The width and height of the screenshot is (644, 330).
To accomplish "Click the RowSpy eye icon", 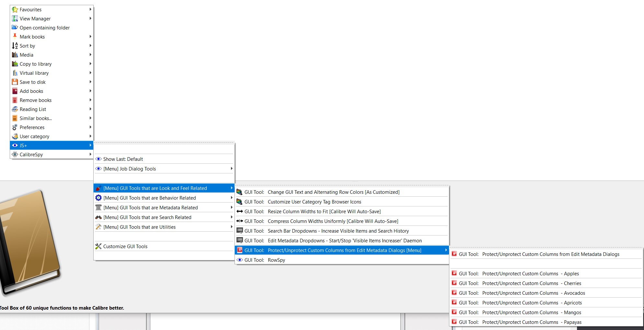I will click(240, 260).
